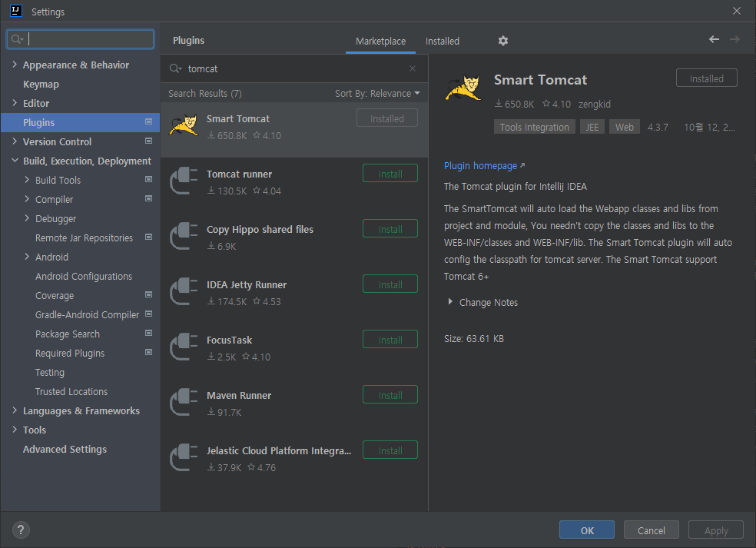Click the project-level marker beside Compiler
The width and height of the screenshot is (756, 548).
[148, 199]
